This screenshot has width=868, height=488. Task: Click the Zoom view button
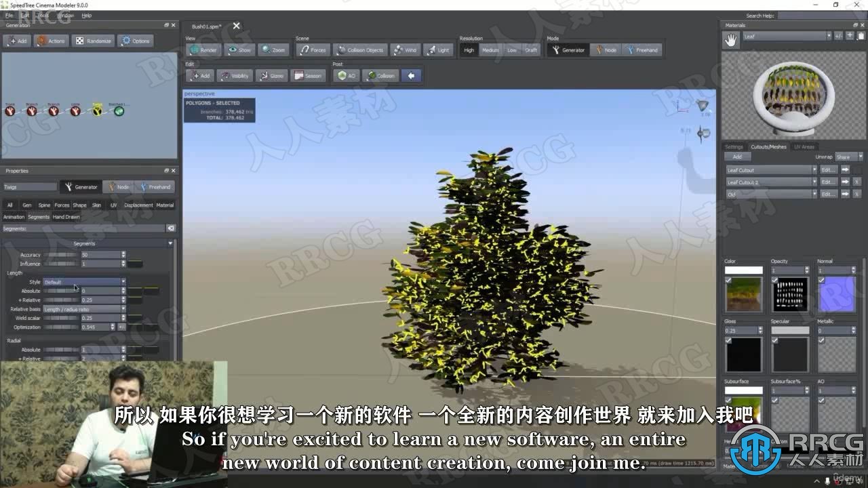coord(274,50)
